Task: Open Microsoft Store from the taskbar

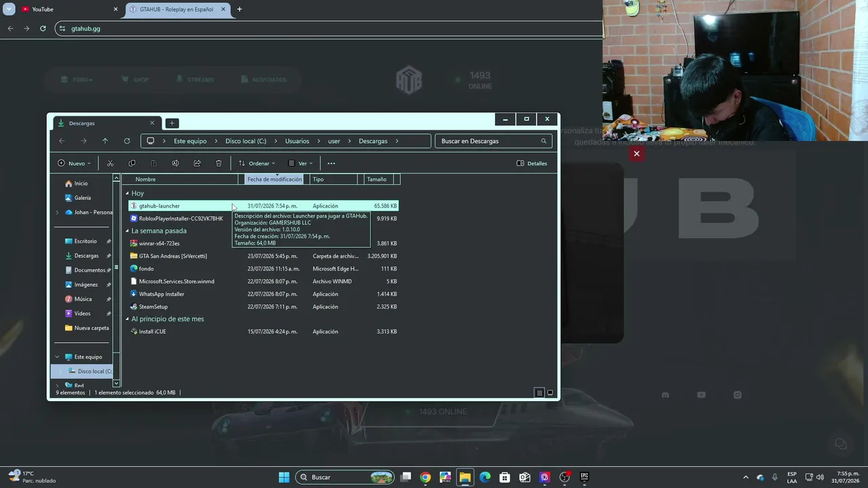Action: pyautogui.click(x=505, y=477)
